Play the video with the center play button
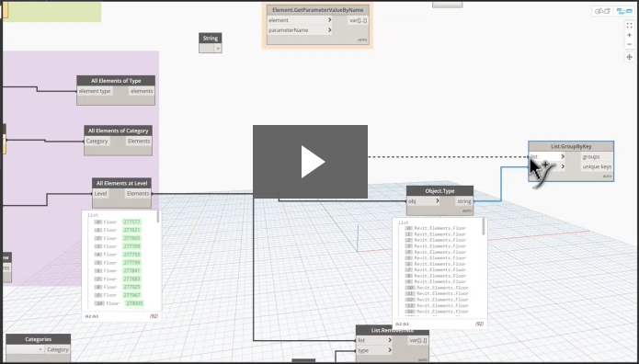The height and width of the screenshot is (364, 639). (x=310, y=162)
